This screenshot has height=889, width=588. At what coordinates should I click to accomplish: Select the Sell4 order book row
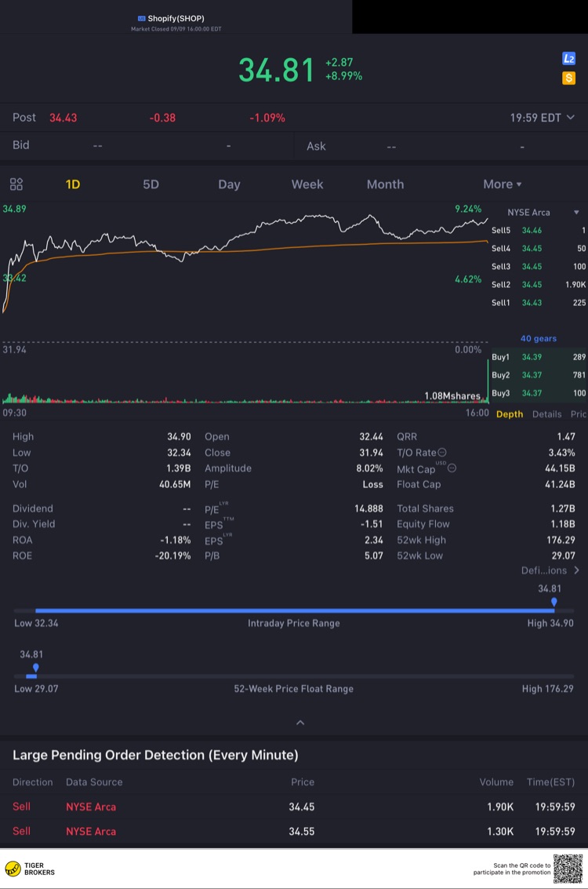[x=538, y=248]
